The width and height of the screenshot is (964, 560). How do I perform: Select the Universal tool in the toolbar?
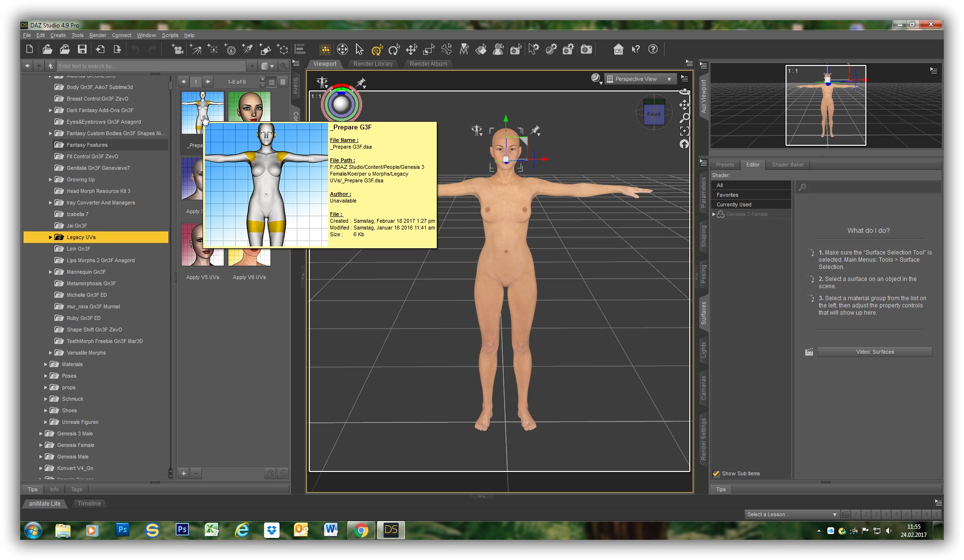pyautogui.click(x=377, y=50)
